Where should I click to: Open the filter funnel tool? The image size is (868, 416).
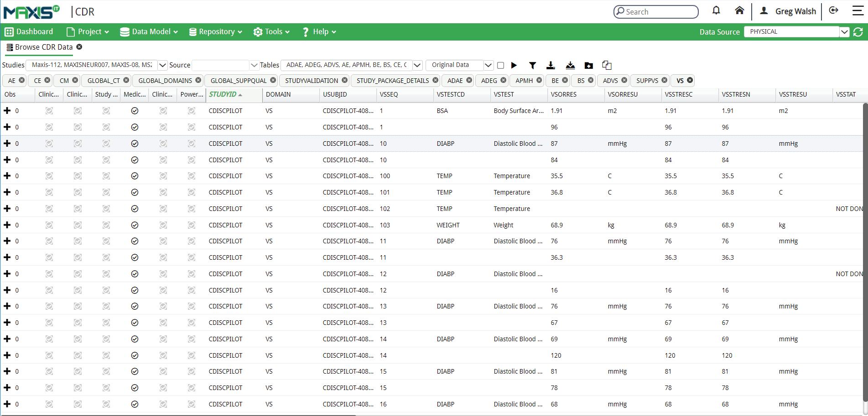coord(532,65)
